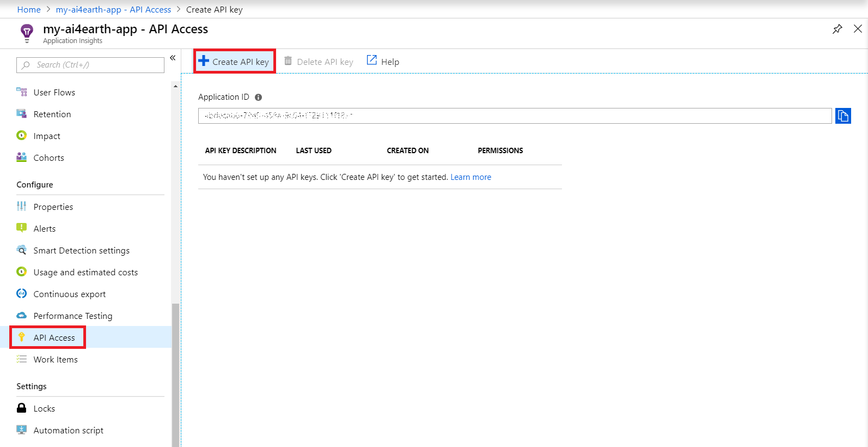Open my-ai4earth-app - API Access breadcrumb

[113, 9]
